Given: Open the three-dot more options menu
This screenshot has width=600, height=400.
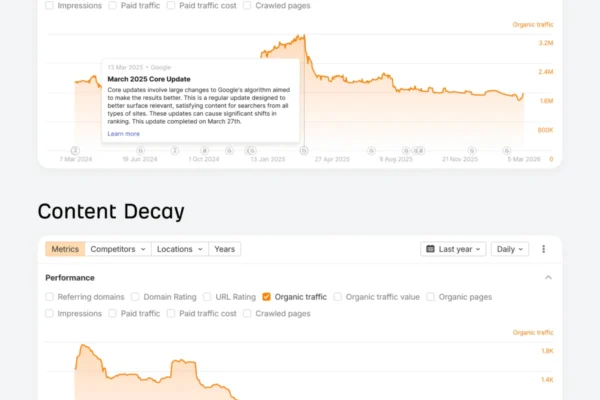Looking at the screenshot, I should point(544,249).
